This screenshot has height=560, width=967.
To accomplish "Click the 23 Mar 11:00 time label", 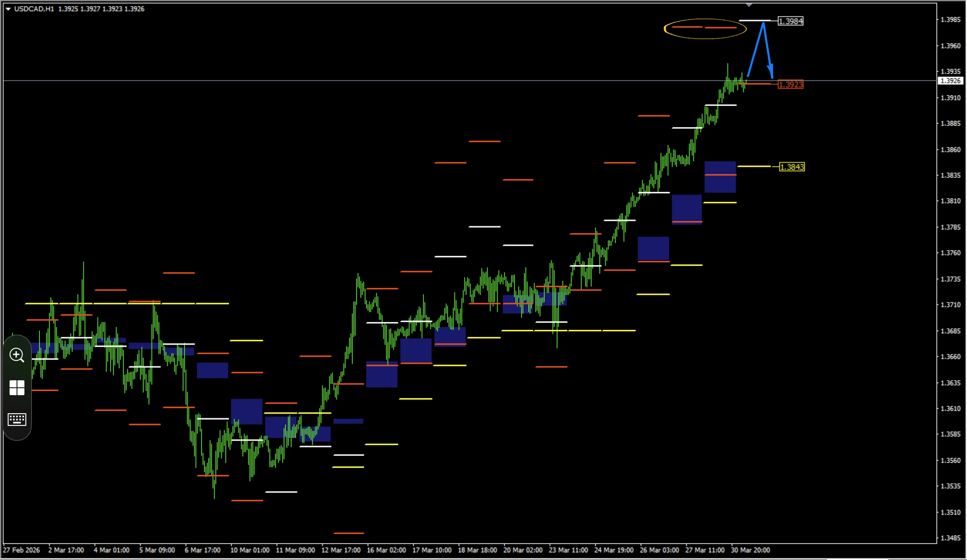I will (568, 550).
